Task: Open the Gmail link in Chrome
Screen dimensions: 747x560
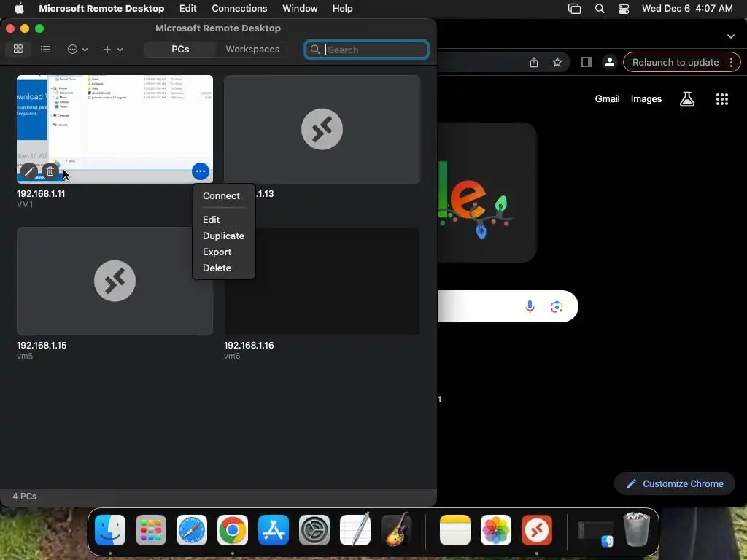Action: pos(607,99)
